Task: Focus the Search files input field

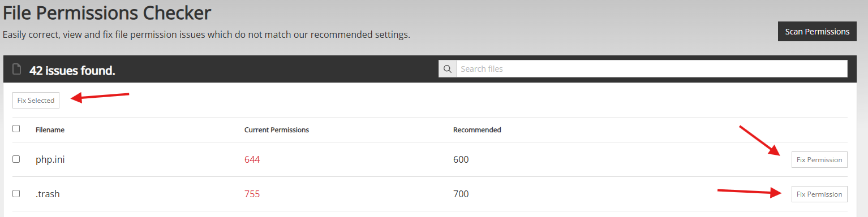Action: pos(651,69)
